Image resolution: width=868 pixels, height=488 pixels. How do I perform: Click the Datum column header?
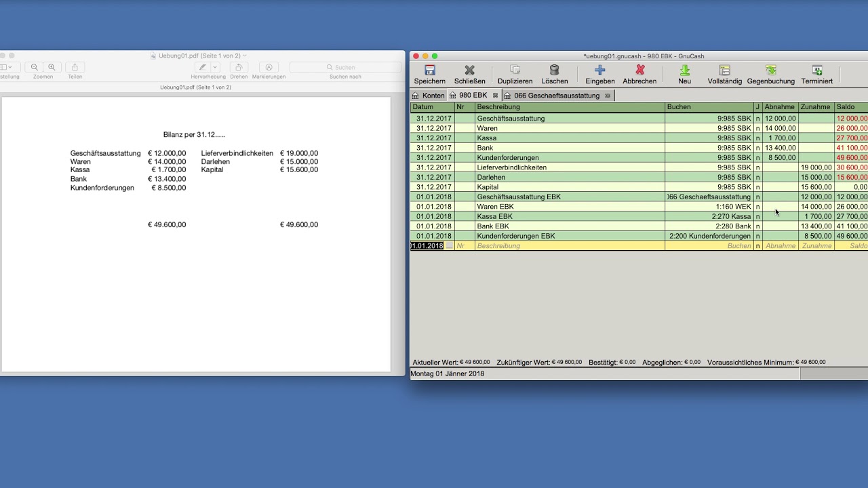pyautogui.click(x=432, y=107)
